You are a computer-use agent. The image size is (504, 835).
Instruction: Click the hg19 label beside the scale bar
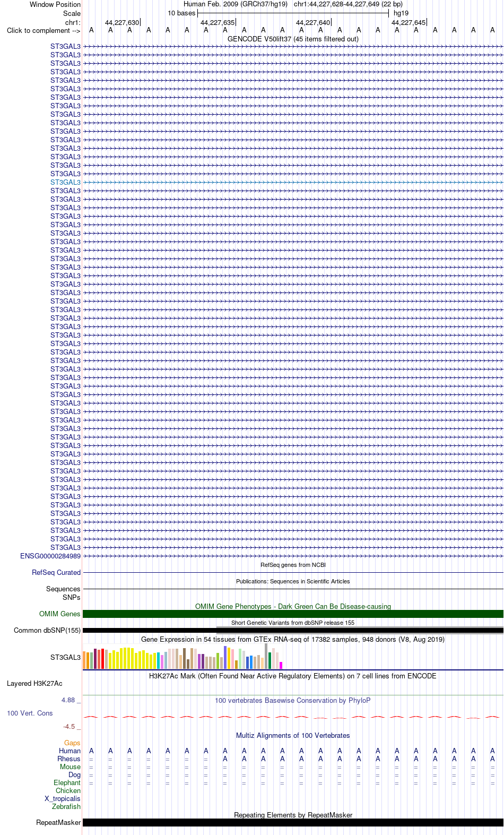401,13
